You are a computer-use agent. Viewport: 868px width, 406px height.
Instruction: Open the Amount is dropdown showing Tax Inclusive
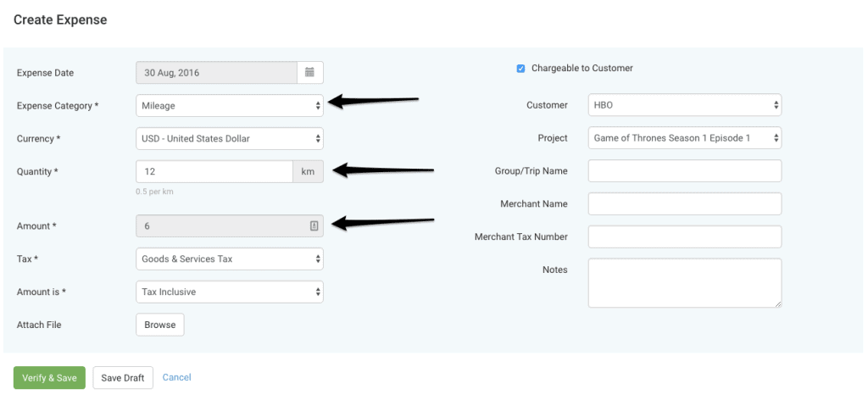pyautogui.click(x=230, y=292)
